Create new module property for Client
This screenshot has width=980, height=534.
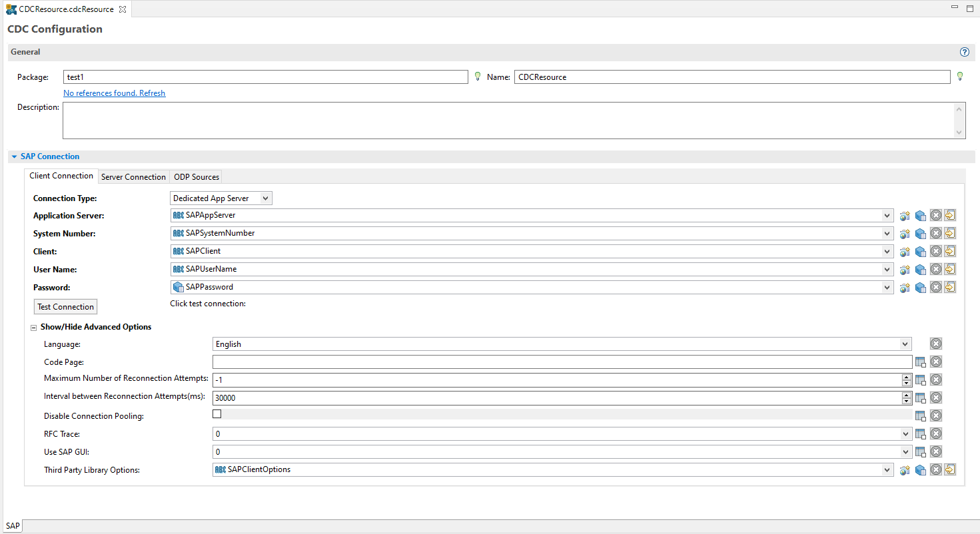coord(905,252)
